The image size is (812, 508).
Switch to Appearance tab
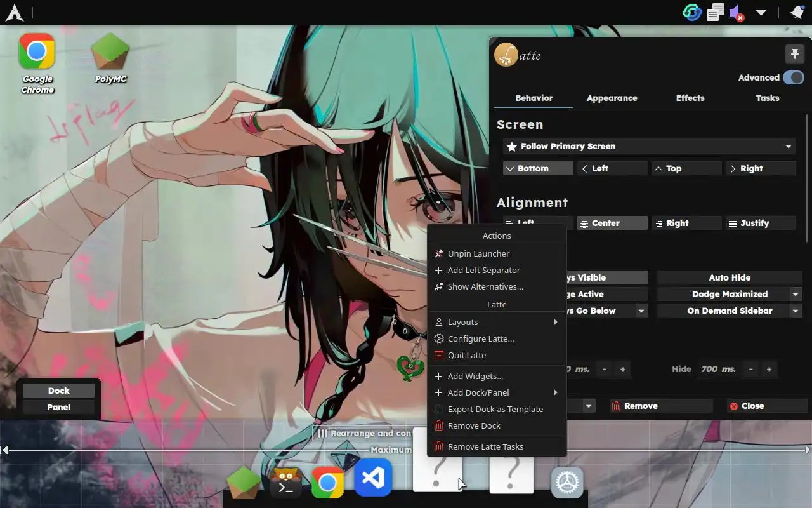[612, 98]
